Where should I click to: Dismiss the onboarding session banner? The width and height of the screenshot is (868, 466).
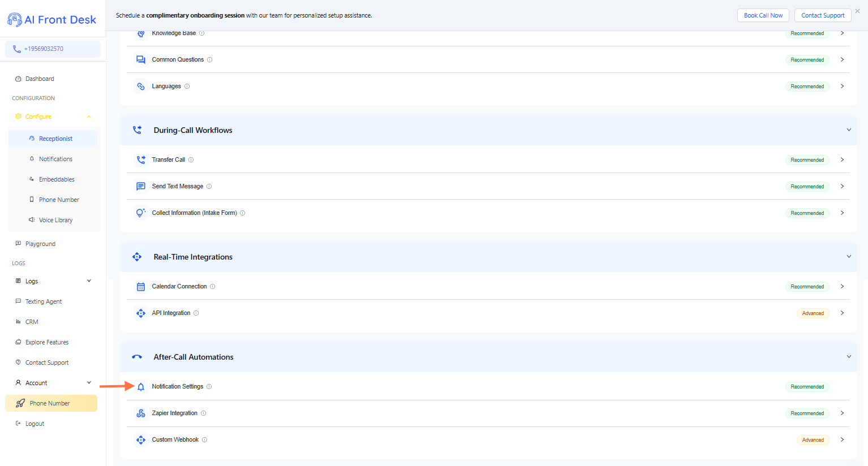pyautogui.click(x=858, y=11)
